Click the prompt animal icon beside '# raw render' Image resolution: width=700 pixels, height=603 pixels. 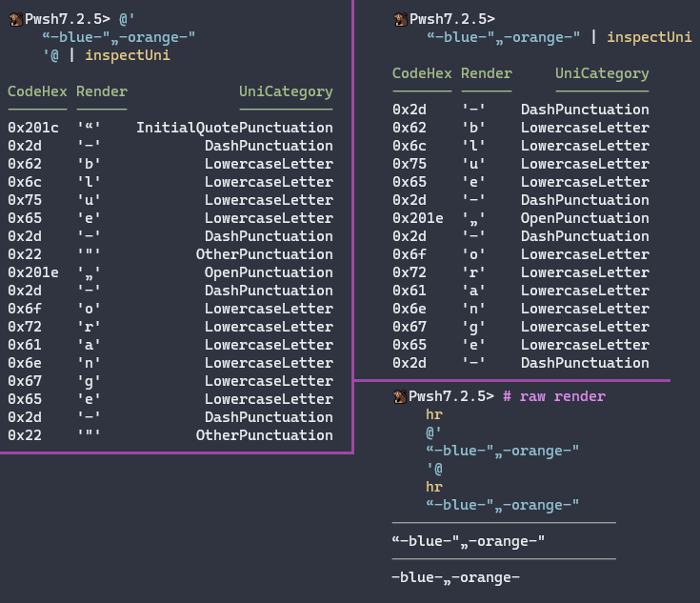pyautogui.click(x=400, y=396)
